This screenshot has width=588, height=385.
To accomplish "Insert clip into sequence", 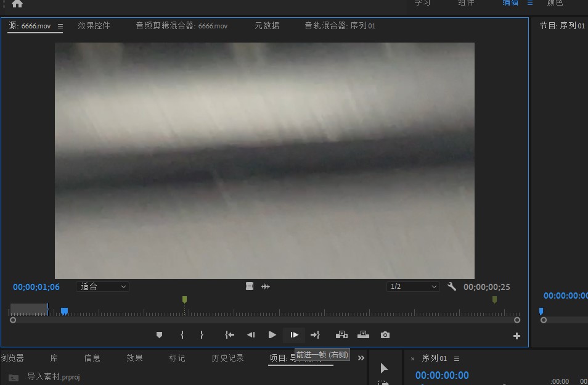I will (x=341, y=335).
